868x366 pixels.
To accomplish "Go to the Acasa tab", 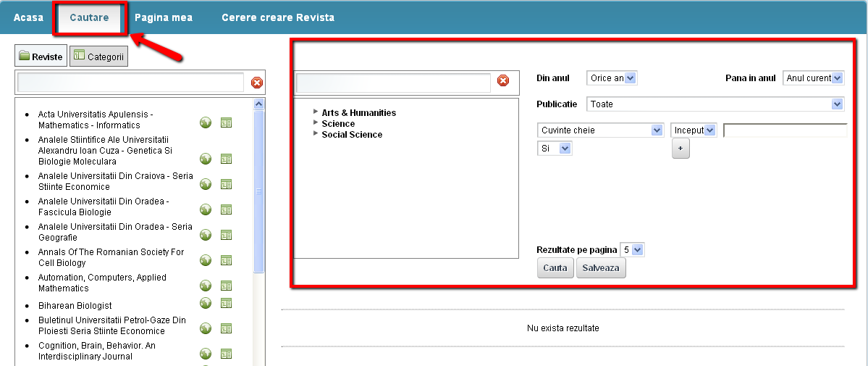I will pos(28,17).
